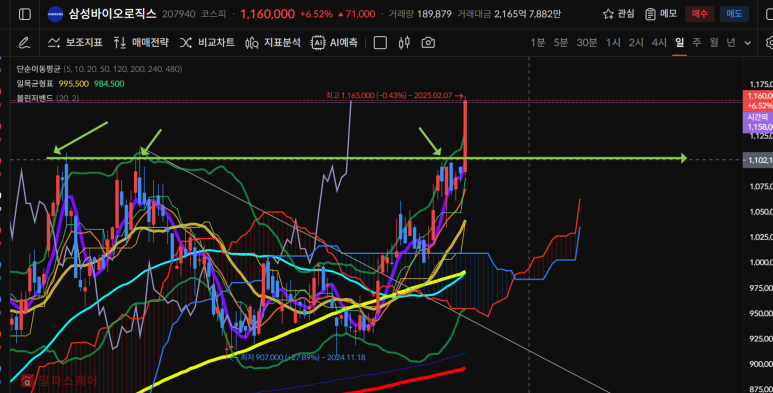Click the purple 시간외 price tag

click(758, 122)
